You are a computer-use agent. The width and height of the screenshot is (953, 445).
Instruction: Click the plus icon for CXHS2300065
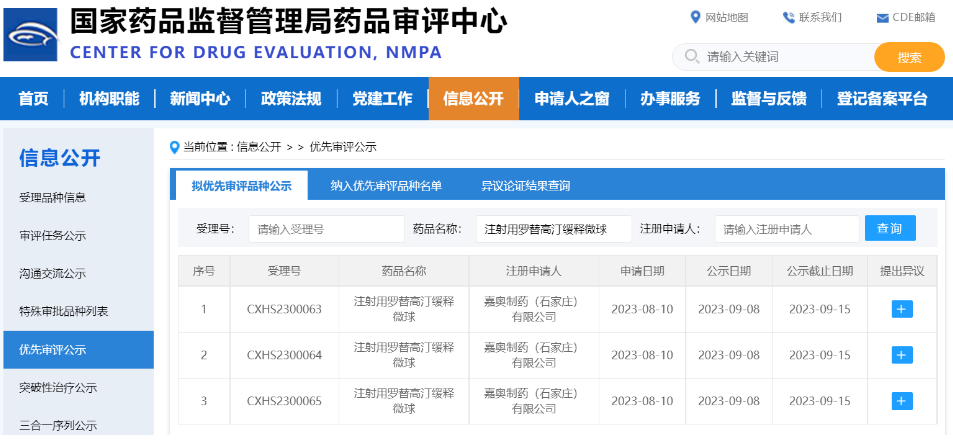(x=902, y=401)
